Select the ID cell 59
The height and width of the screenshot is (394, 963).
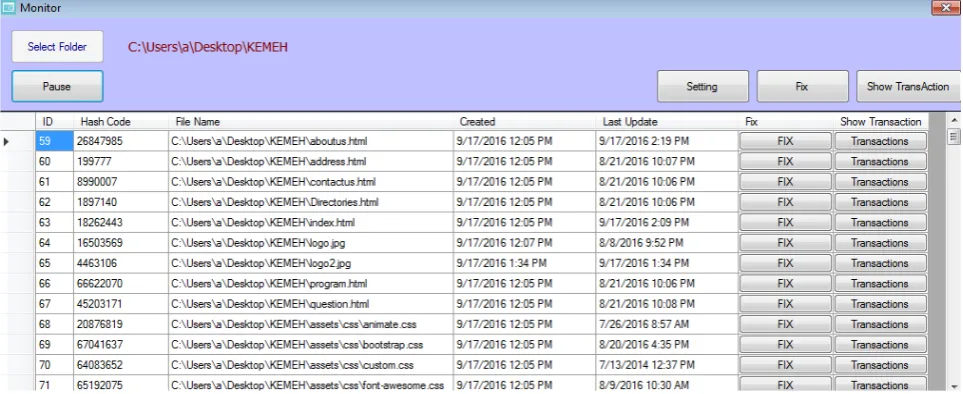click(x=55, y=141)
